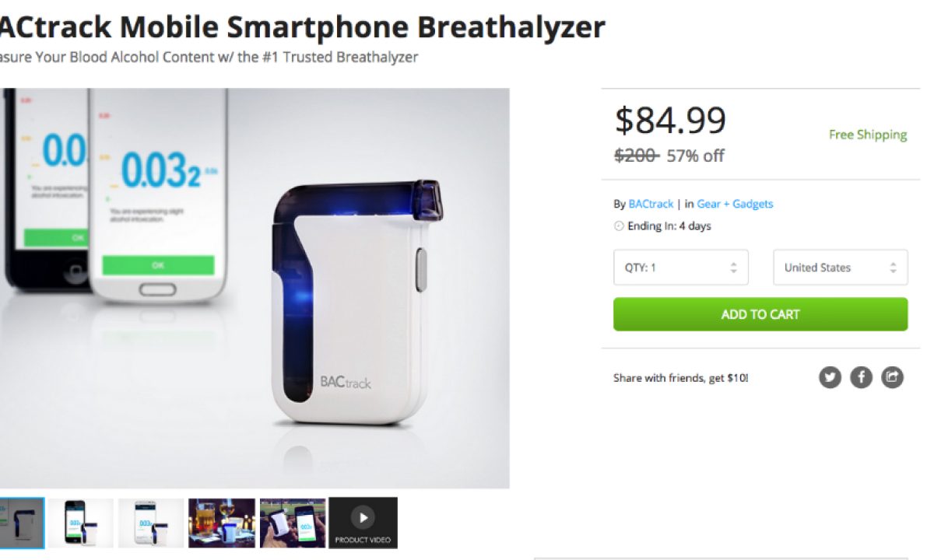Share the deal on Facebook

pyautogui.click(x=861, y=378)
